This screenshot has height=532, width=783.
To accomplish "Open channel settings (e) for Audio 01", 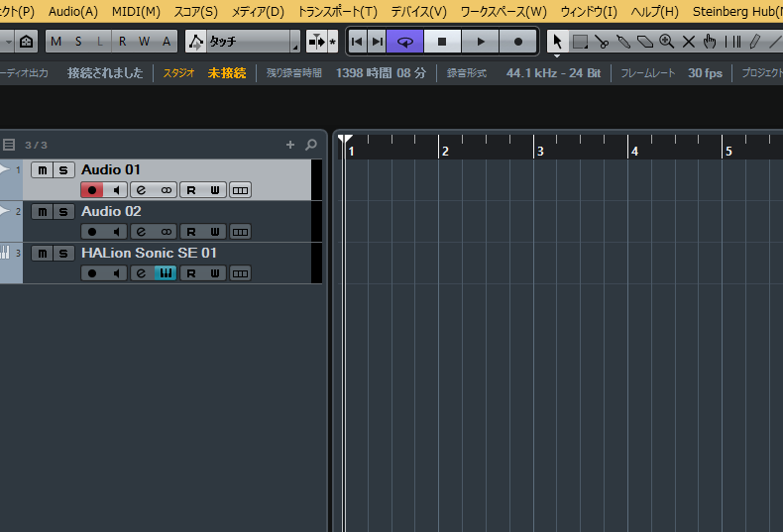I will [x=142, y=190].
